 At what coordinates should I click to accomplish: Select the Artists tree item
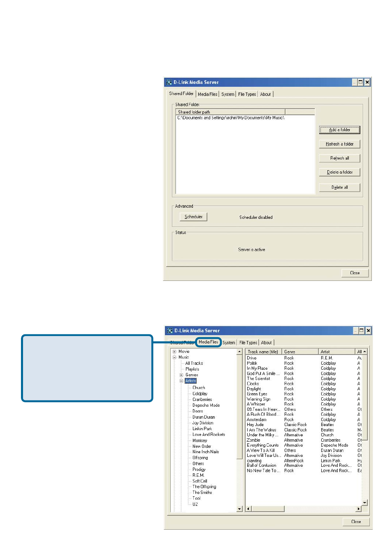tap(191, 381)
